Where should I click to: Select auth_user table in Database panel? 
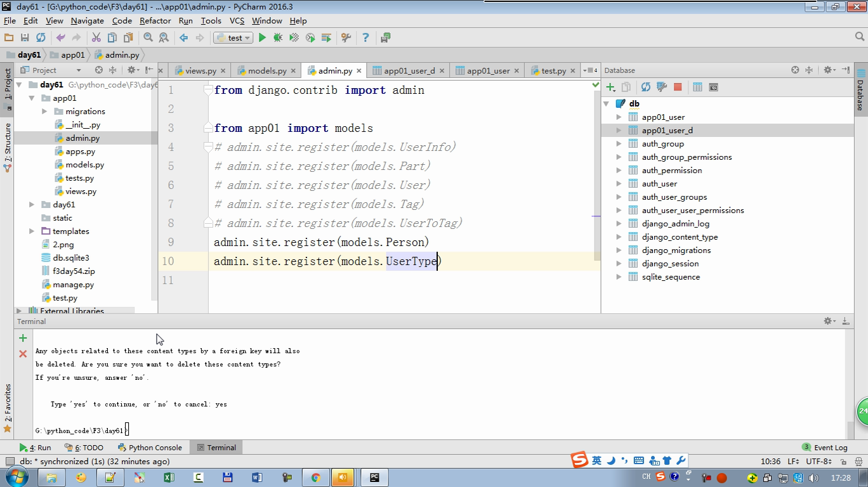tap(659, 184)
